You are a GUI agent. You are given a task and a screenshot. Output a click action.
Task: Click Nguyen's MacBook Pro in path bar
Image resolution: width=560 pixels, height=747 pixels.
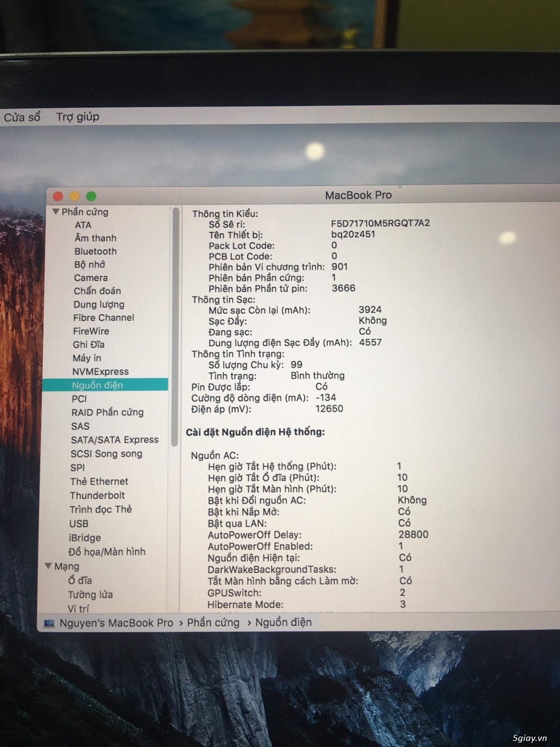[x=116, y=623]
